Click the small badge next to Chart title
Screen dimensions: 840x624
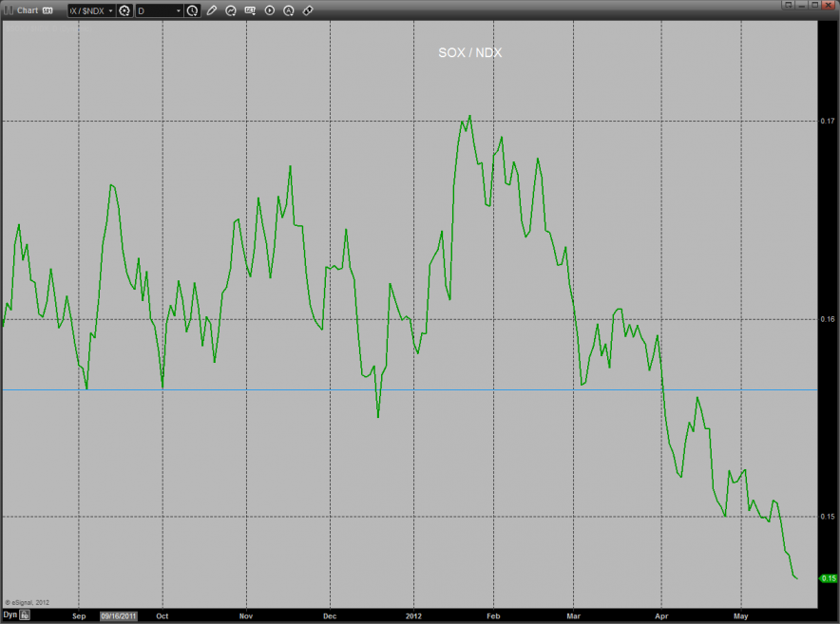[x=48, y=10]
